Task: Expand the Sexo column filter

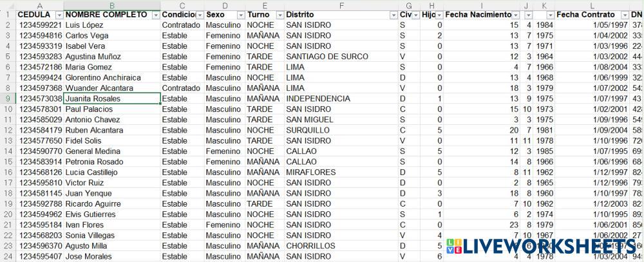Action: [240, 14]
